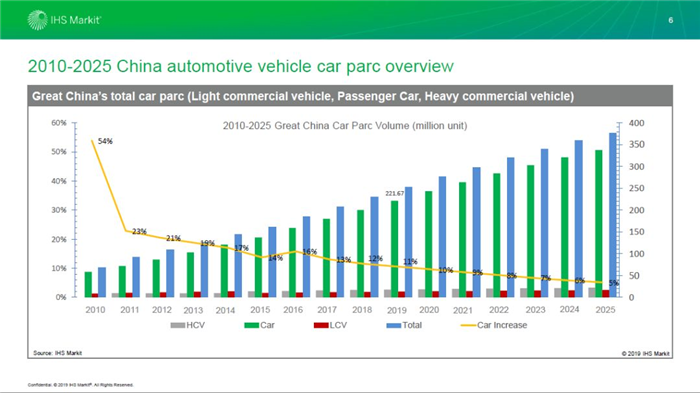Screen dimensions: 700x393
Task: Select the 2015 x-axis year label
Action: click(x=260, y=309)
